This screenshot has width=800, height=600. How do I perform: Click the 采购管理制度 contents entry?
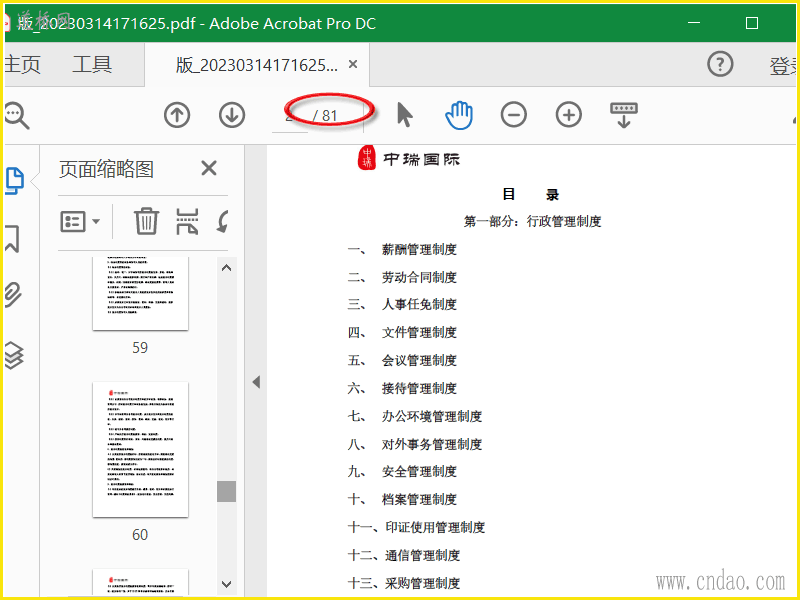(422, 583)
